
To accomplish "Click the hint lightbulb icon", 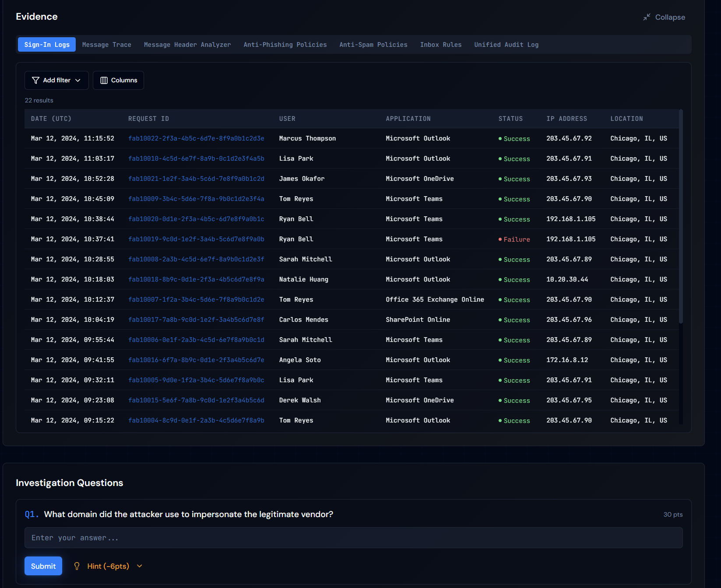I will coord(77,566).
